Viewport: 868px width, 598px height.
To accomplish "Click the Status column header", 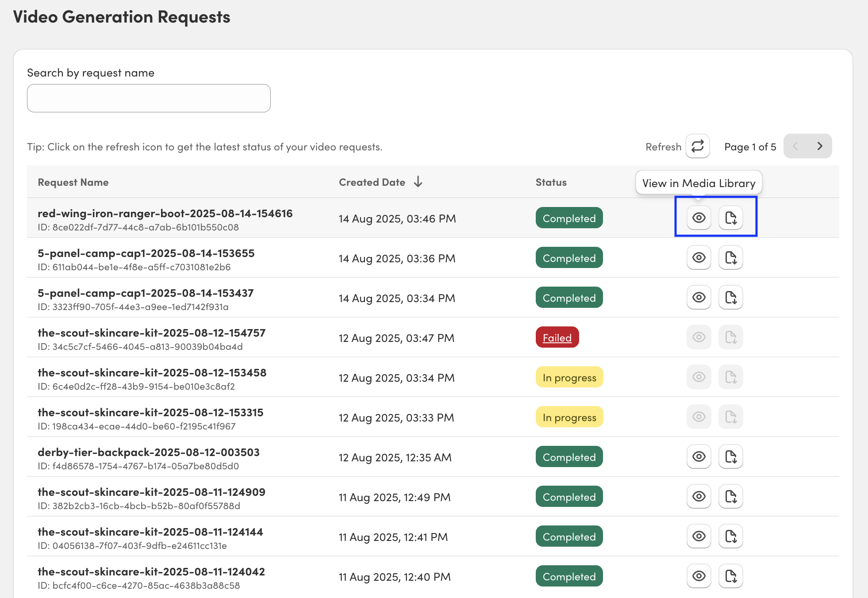I will (551, 182).
